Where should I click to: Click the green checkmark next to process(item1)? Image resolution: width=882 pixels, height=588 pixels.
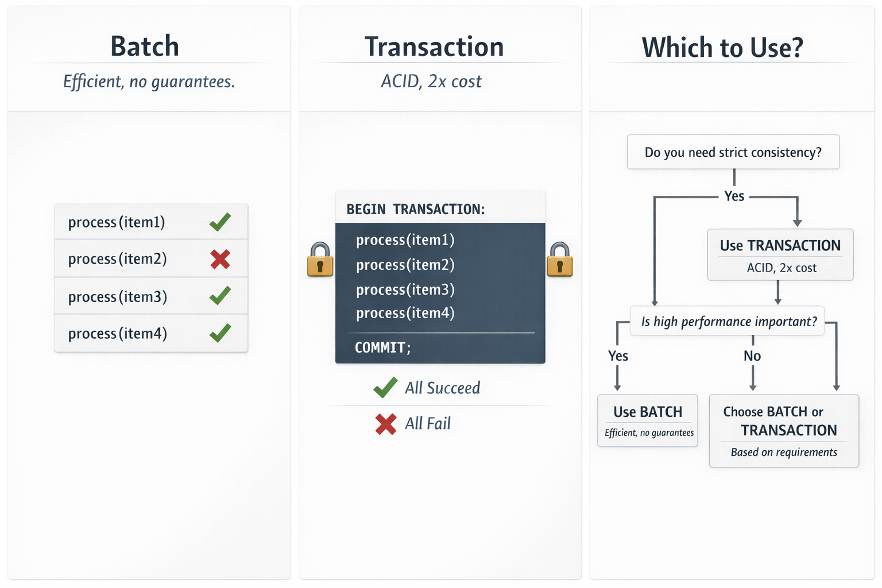pos(220,222)
